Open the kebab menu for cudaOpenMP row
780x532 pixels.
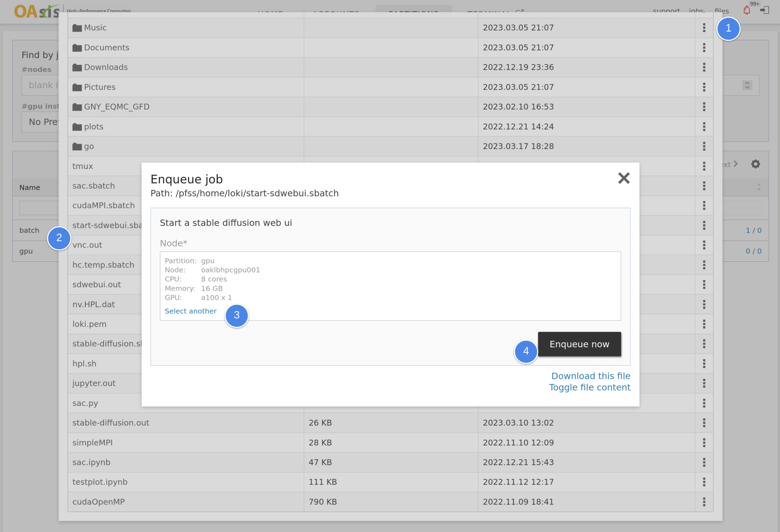click(704, 501)
